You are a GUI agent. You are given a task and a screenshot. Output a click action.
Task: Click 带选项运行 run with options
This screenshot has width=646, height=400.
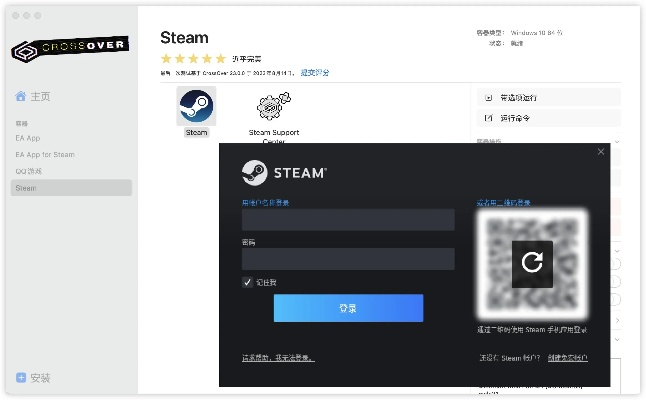click(549, 98)
